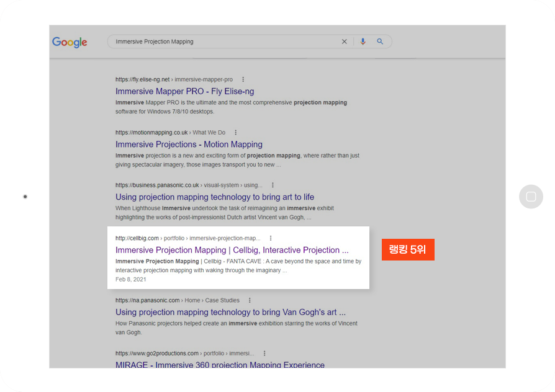Open options menu for na.panasonic.com result
Image resolution: width=555 pixels, height=392 pixels.
coord(250,300)
